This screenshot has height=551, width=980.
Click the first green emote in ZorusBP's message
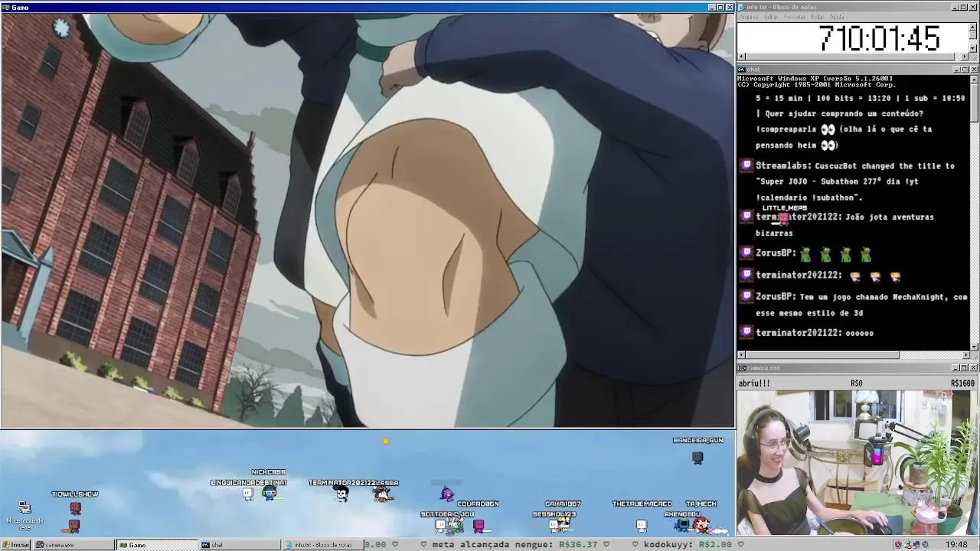pyautogui.click(x=805, y=254)
